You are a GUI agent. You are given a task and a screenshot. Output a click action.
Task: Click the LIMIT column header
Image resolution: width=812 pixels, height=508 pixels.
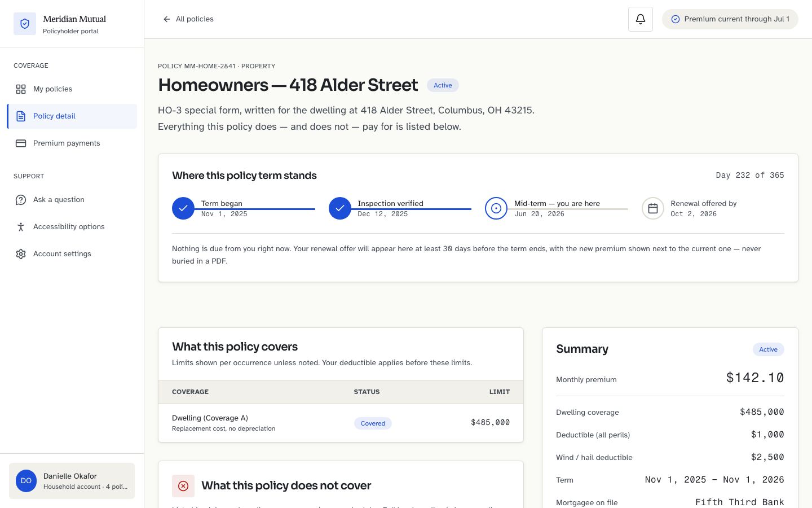click(500, 392)
